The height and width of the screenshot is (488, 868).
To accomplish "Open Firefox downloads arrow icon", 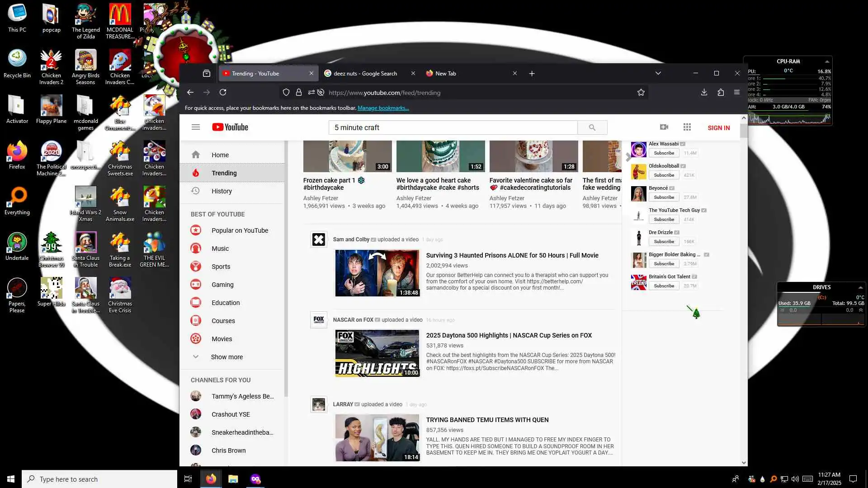I will tap(704, 93).
